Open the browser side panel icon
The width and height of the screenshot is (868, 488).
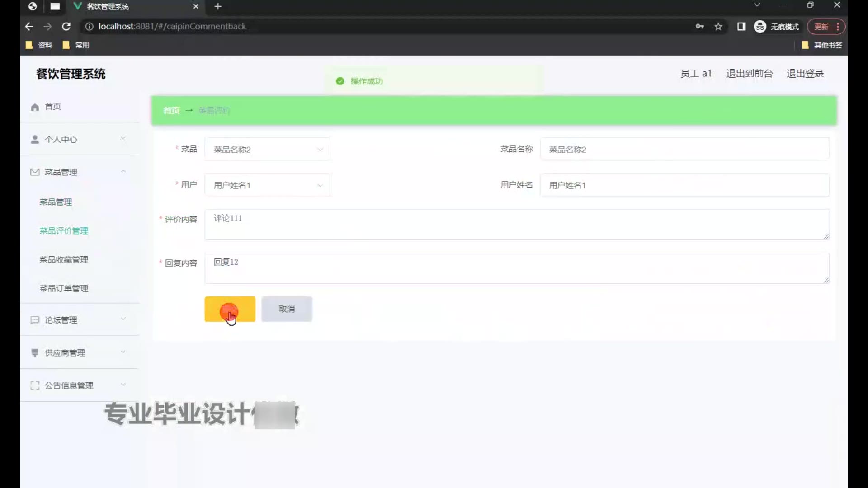click(x=741, y=27)
